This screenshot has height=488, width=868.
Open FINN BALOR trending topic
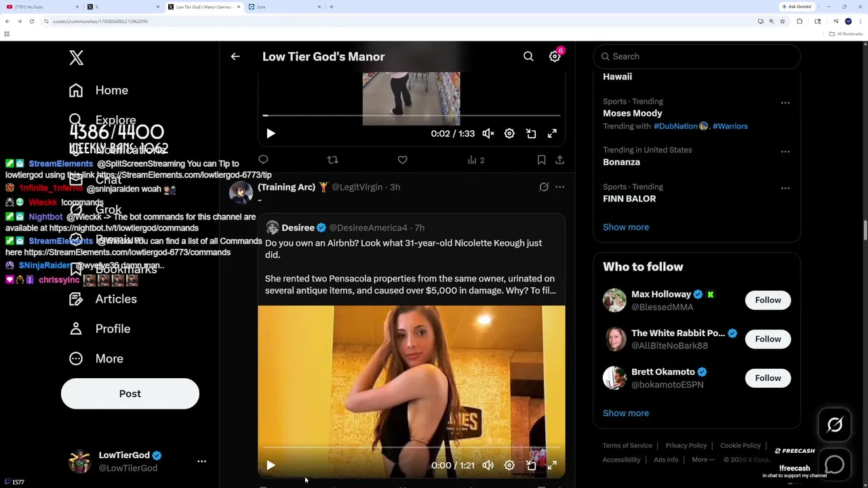pyautogui.click(x=629, y=199)
